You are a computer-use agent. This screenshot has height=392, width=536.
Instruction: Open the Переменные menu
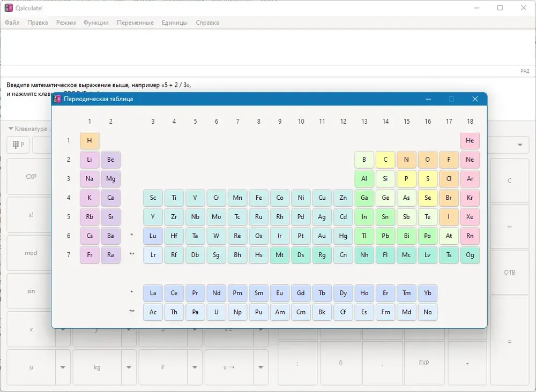136,22
